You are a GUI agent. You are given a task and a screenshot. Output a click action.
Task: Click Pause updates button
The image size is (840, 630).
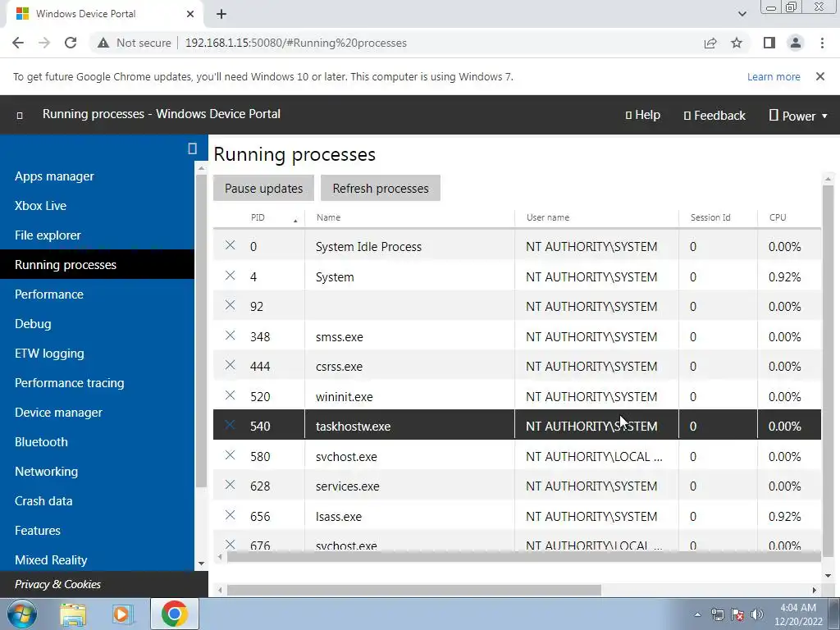pos(263,188)
